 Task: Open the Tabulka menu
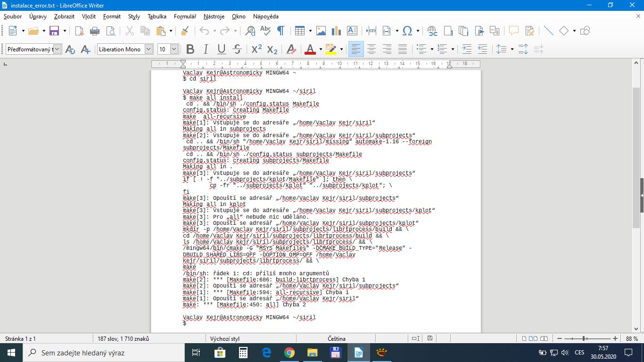point(157,16)
